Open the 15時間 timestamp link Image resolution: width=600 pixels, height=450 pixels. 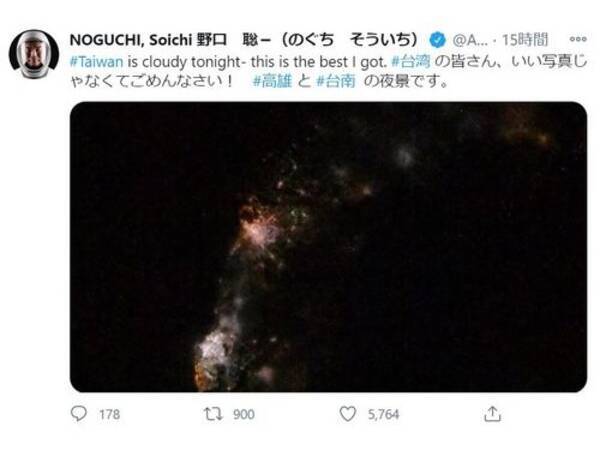(525, 39)
